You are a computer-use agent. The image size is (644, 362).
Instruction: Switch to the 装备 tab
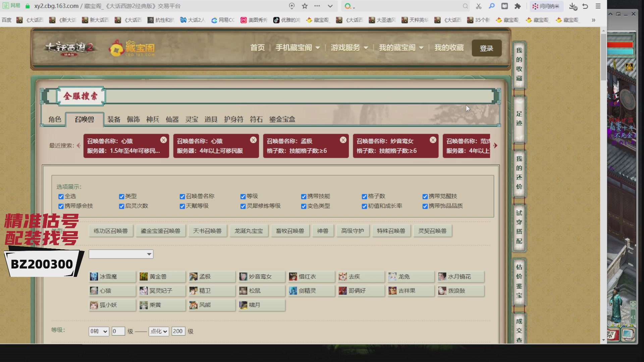tap(114, 119)
